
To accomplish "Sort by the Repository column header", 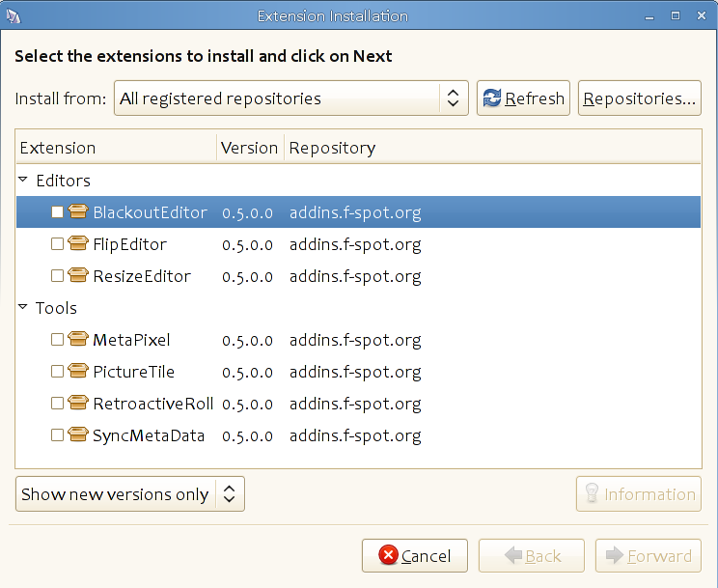I will (493, 148).
